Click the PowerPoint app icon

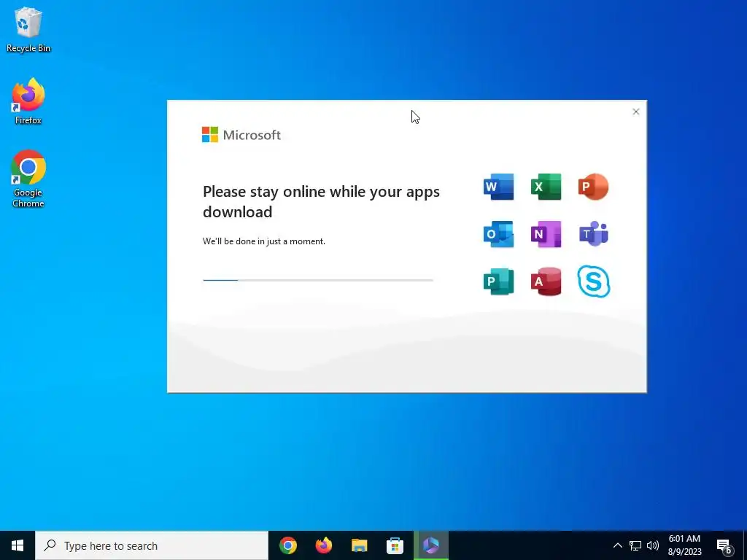point(593,187)
